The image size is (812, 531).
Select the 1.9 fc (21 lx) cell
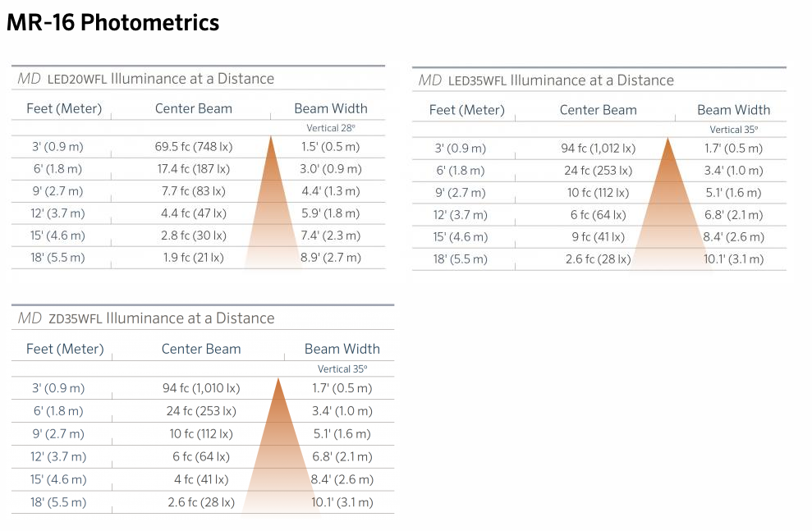pyautogui.click(x=193, y=258)
